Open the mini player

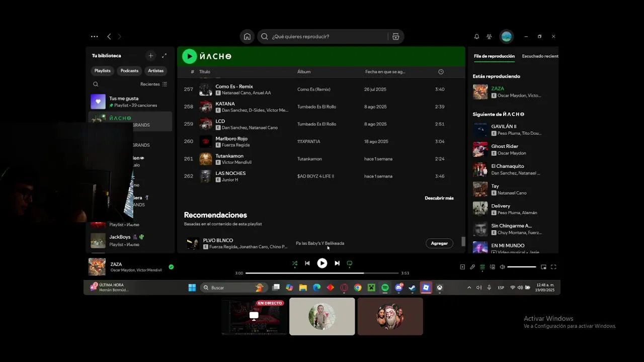[x=543, y=267]
